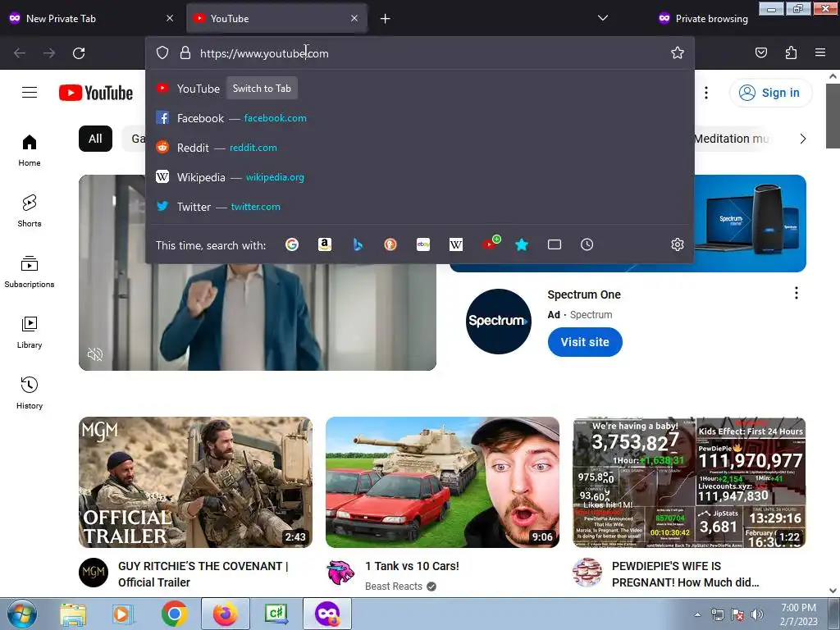Viewport: 840px width, 630px height.
Task: Open YouTube settings three-dot menu
Action: coord(706,93)
